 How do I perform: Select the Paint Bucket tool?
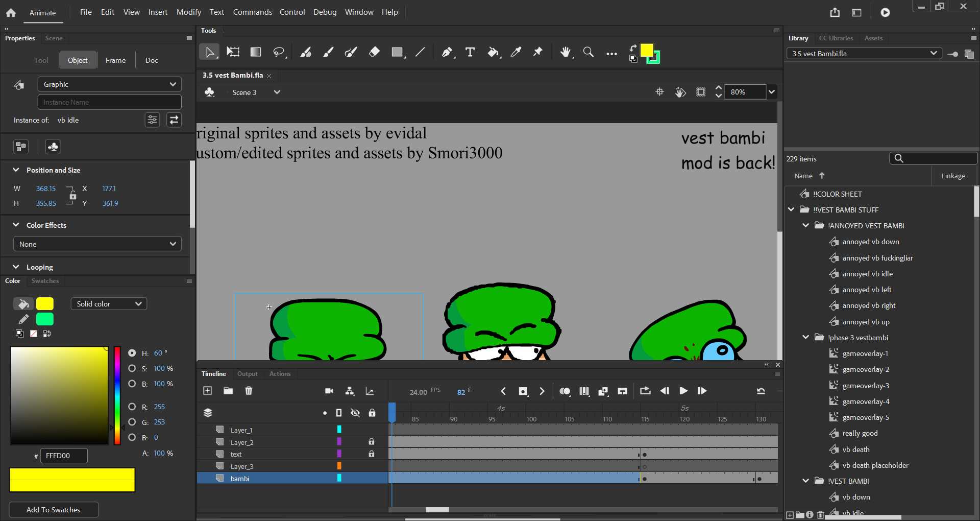493,52
